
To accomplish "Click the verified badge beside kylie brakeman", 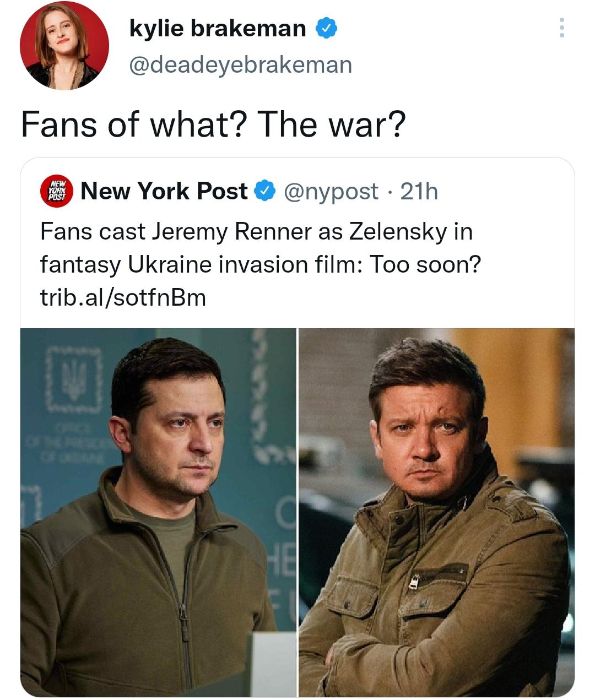I will (326, 28).
